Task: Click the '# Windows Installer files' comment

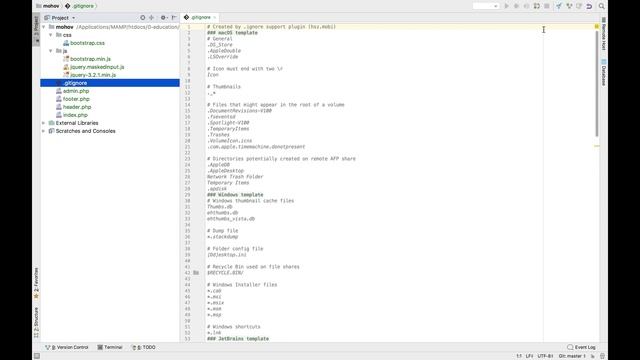Action: 242,285
